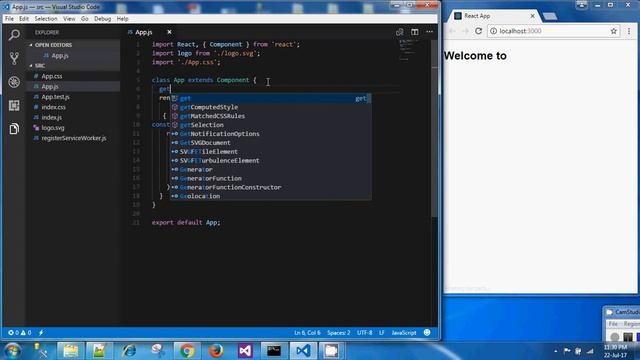The width and height of the screenshot is (640, 360).
Task: Split the editor with split icon
Action: point(415,32)
